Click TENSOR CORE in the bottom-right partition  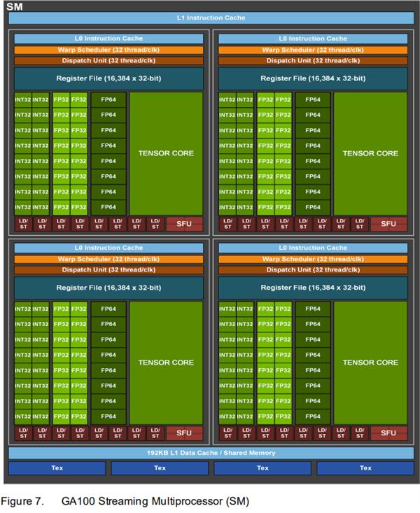(370, 363)
